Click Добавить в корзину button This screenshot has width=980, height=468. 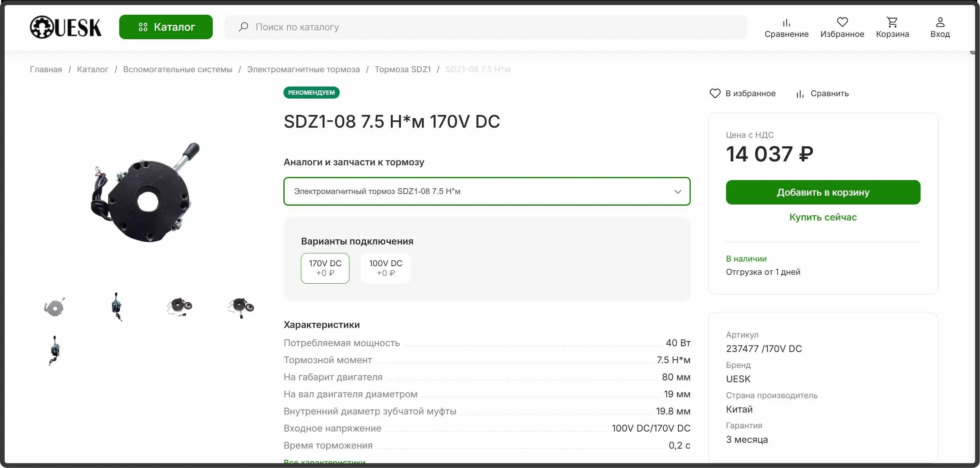[x=823, y=192]
